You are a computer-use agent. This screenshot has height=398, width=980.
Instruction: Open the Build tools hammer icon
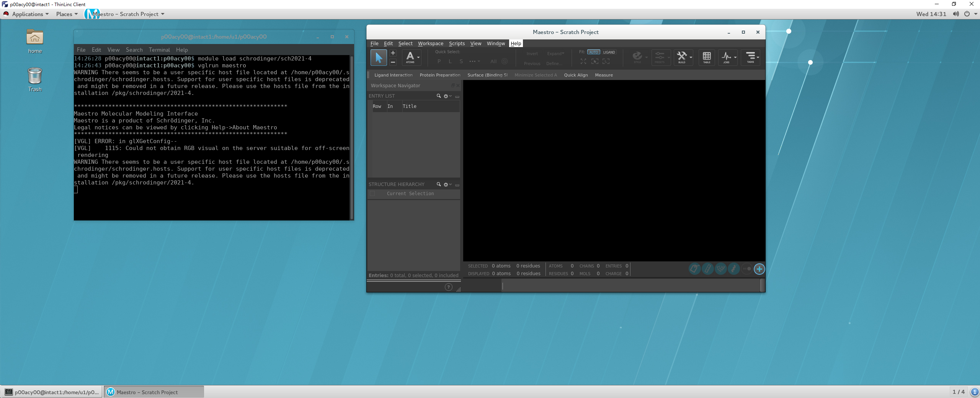click(682, 57)
